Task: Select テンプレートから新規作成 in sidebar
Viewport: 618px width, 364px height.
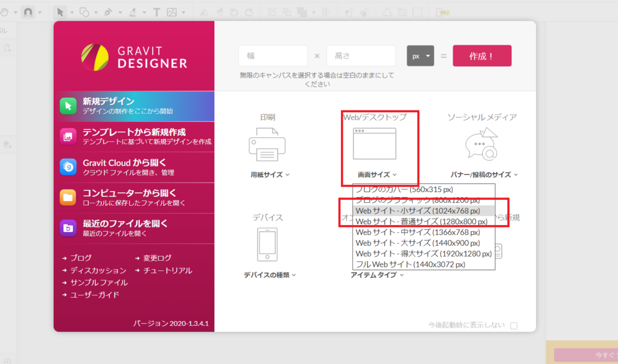Action: (x=134, y=137)
